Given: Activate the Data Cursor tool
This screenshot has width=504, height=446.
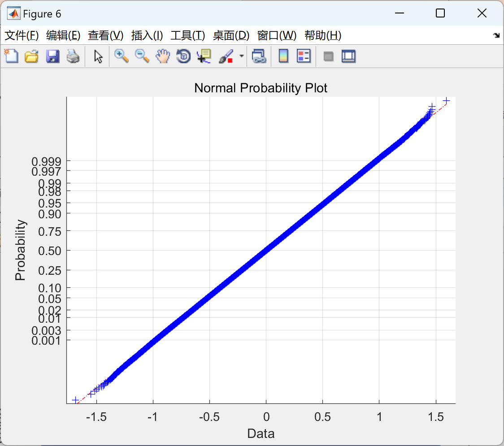Looking at the screenshot, I should click(204, 56).
